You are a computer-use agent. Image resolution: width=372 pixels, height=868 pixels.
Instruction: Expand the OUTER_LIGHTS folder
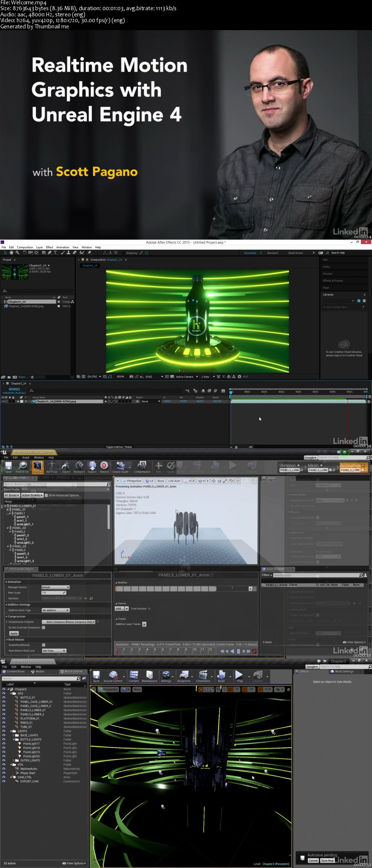[14, 760]
